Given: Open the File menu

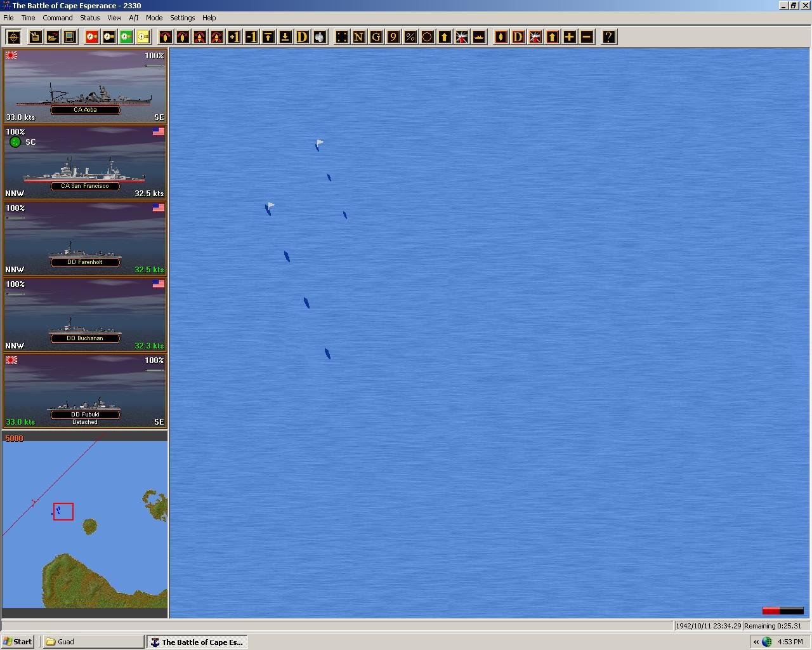Looking at the screenshot, I should click(8, 18).
